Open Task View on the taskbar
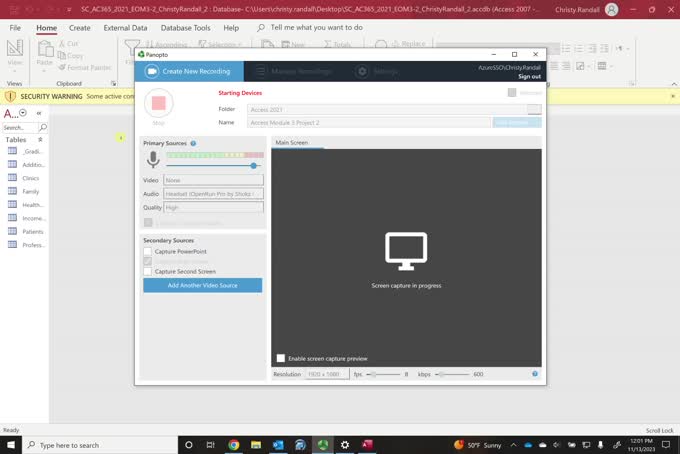 [x=211, y=445]
